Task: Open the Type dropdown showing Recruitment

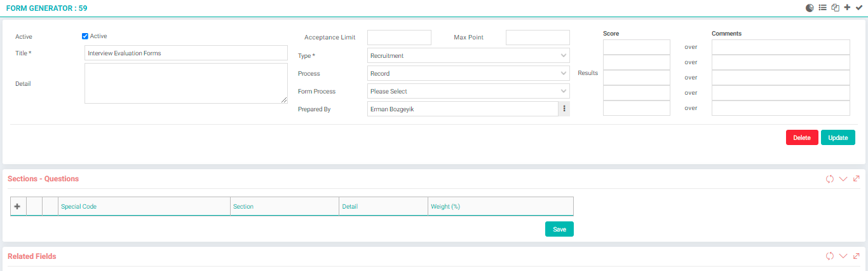Action: tap(468, 55)
